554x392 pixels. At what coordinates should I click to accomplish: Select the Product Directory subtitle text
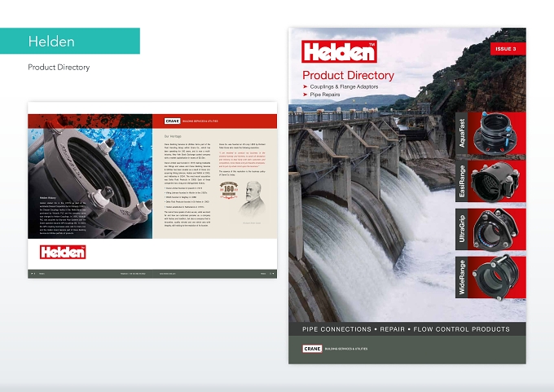(59, 67)
